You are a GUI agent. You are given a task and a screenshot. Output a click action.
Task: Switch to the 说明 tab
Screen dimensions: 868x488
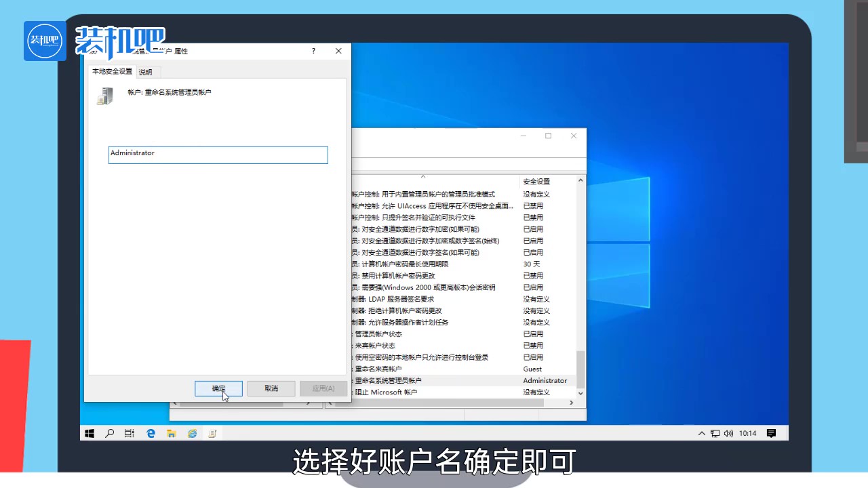pyautogui.click(x=145, y=71)
